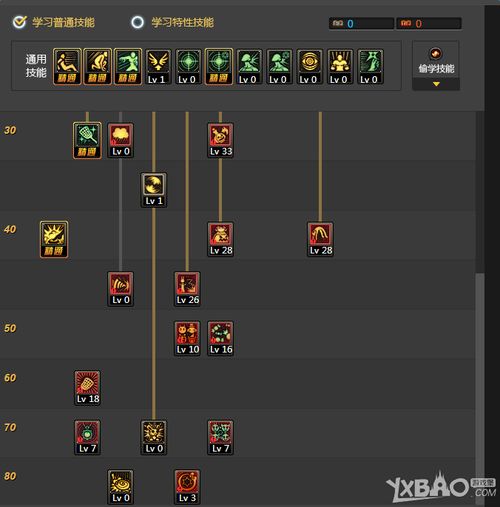Click the Lv 18 skill at level 60

click(x=87, y=388)
